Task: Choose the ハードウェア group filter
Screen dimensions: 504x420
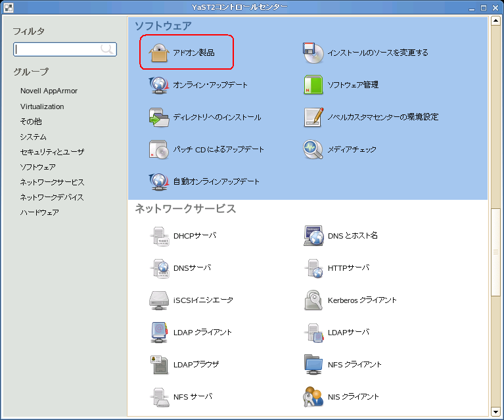Action: point(39,212)
